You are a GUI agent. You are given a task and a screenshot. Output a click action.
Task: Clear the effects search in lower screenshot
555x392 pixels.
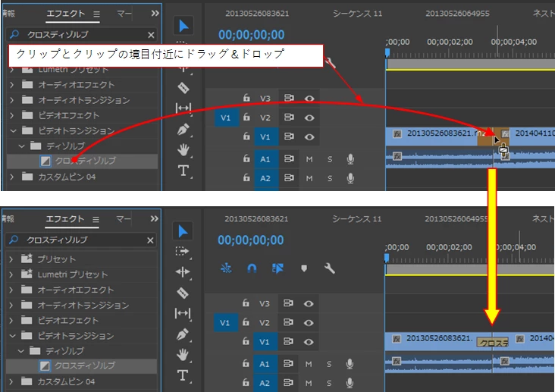[x=150, y=240]
